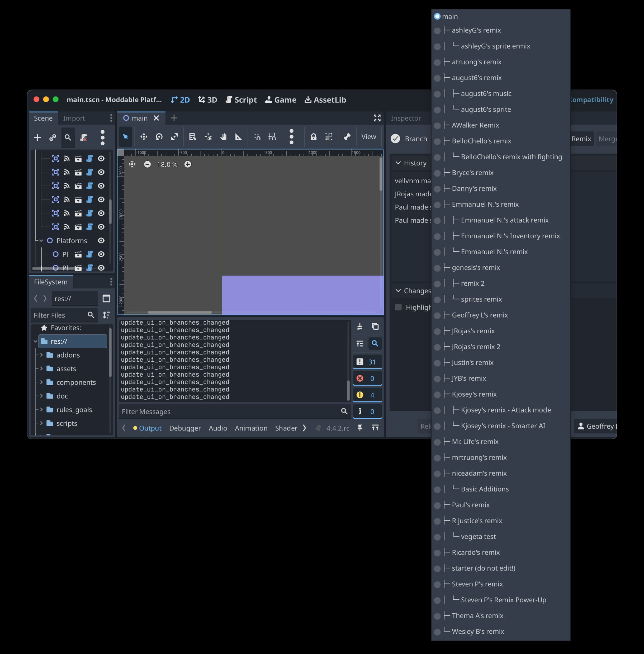Toggle distraction-free mode expand icon
The height and width of the screenshot is (654, 644).
(377, 118)
